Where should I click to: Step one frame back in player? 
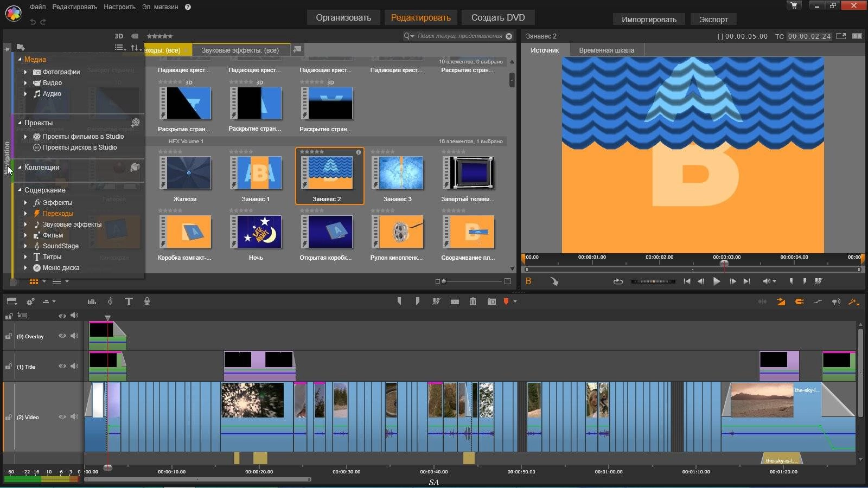tap(701, 281)
